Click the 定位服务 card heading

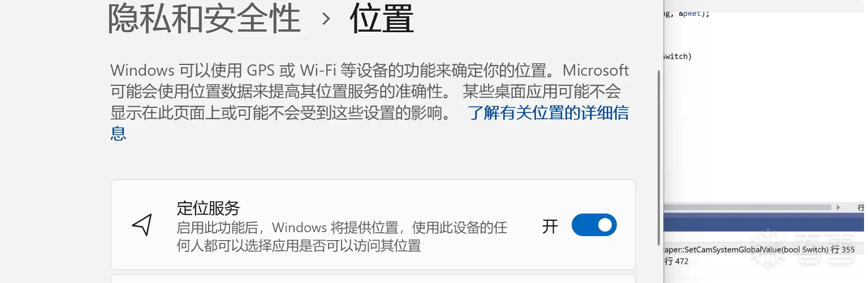tap(209, 207)
